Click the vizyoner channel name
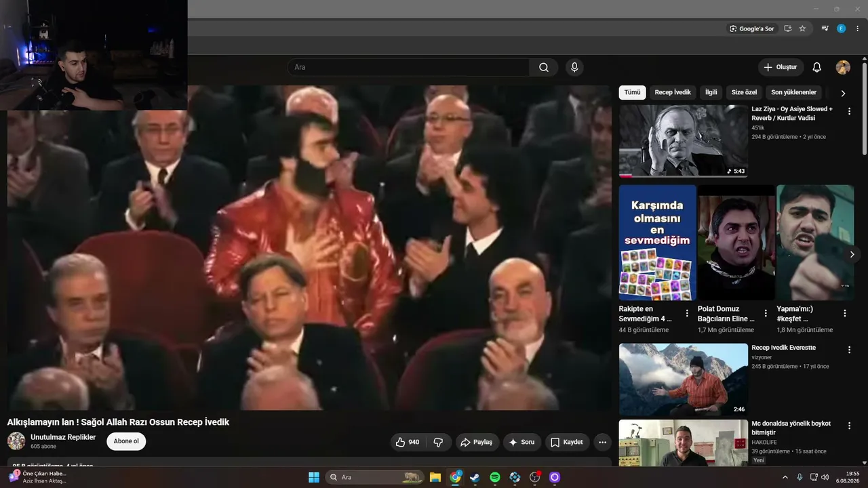Viewport: 868px width, 488px height. (x=762, y=357)
